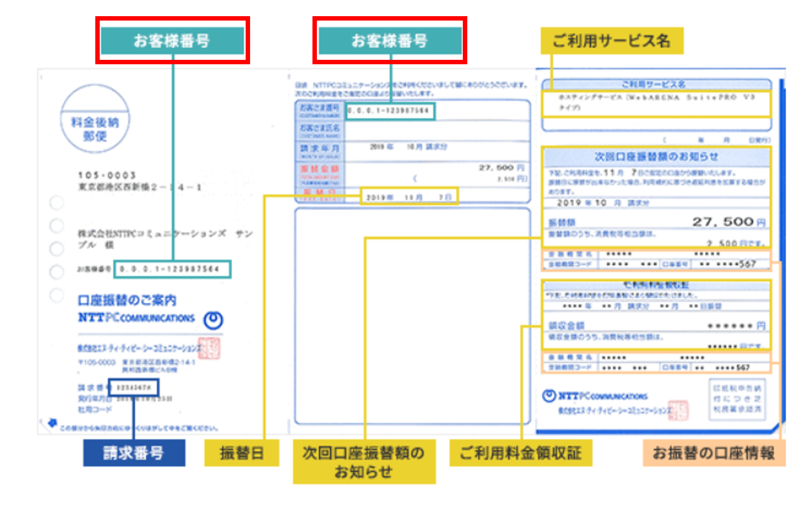Click the 印紙税申告納付 stamp box
Viewport: 812px width, 522px height.
click(737, 399)
